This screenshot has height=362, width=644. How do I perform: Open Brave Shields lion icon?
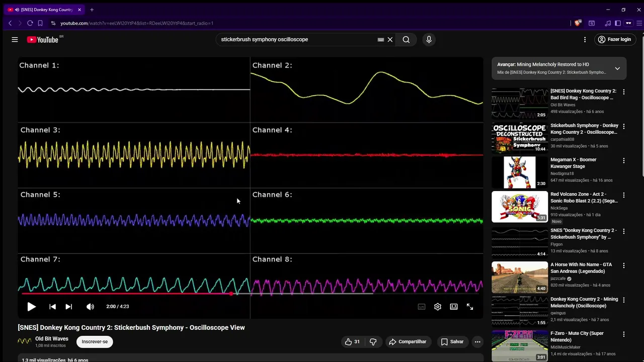click(578, 23)
